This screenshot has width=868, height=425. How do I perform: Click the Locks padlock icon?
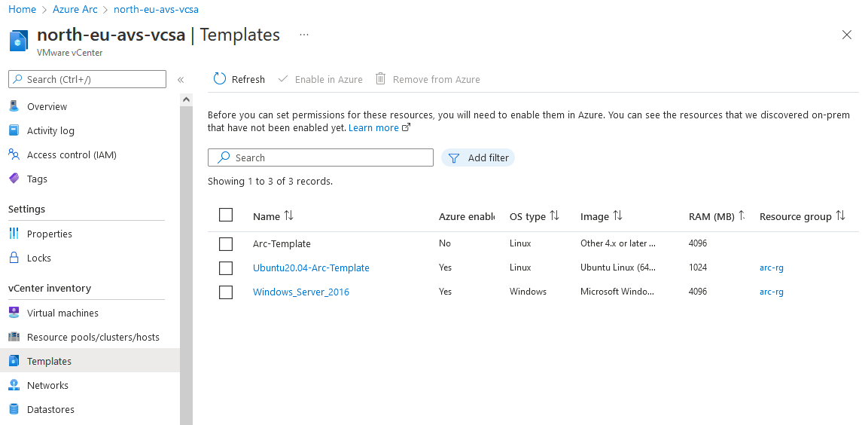(x=14, y=258)
